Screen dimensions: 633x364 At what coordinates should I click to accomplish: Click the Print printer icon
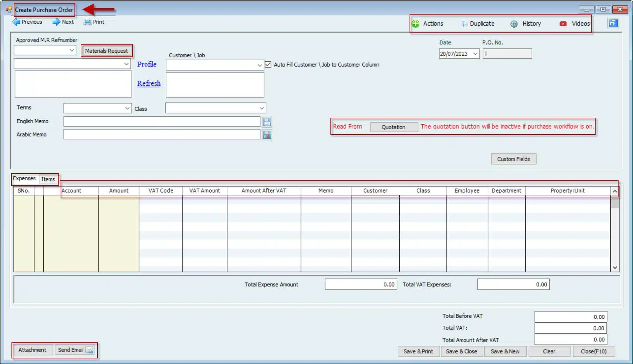(87, 22)
